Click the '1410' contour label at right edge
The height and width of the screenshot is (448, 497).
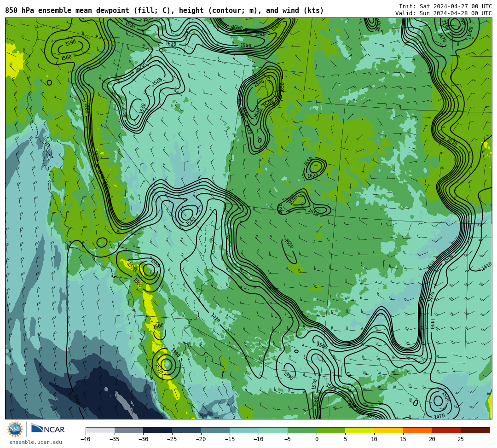click(486, 266)
